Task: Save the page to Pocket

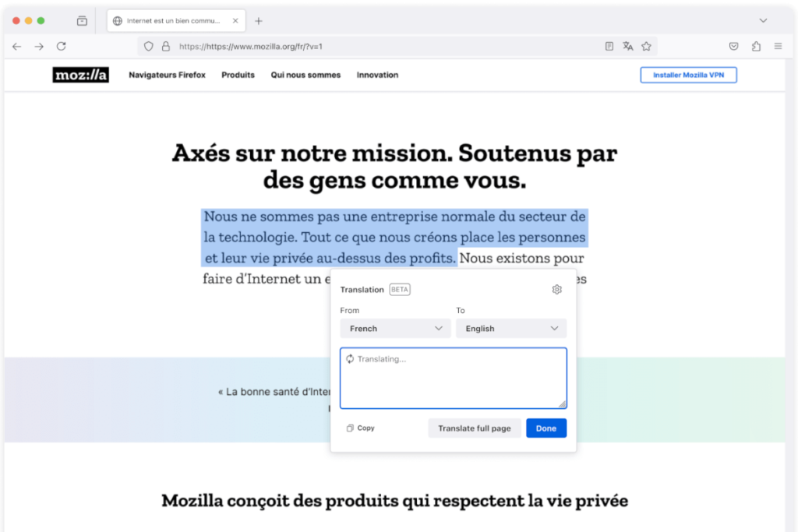Action: [x=733, y=46]
